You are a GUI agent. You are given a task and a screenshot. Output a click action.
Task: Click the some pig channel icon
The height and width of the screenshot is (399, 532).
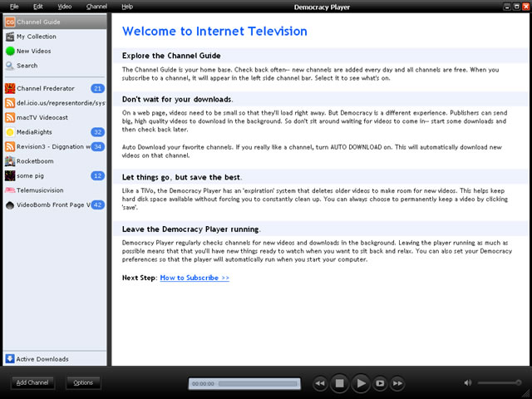point(10,175)
